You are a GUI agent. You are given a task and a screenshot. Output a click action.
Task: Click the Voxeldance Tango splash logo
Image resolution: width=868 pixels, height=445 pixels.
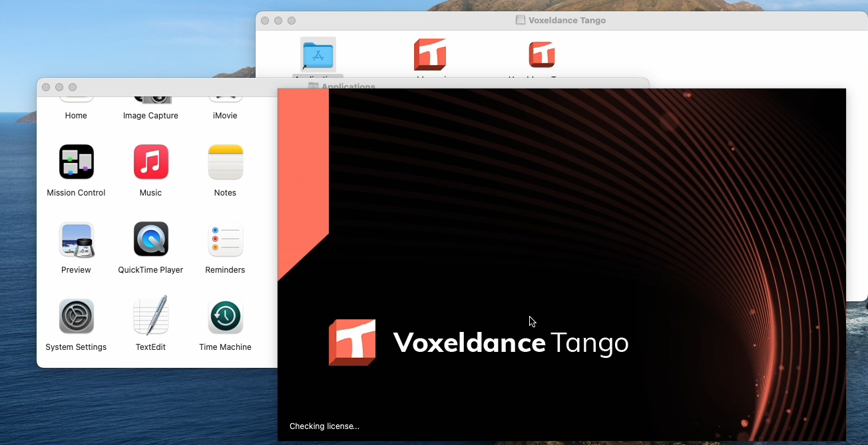[x=352, y=343]
